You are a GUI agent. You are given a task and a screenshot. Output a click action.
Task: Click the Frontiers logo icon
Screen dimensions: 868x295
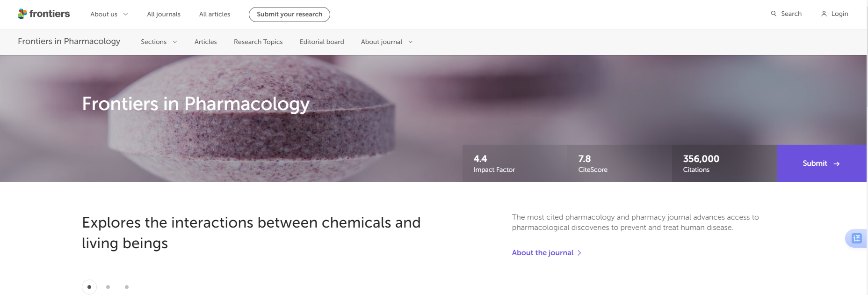tap(22, 14)
